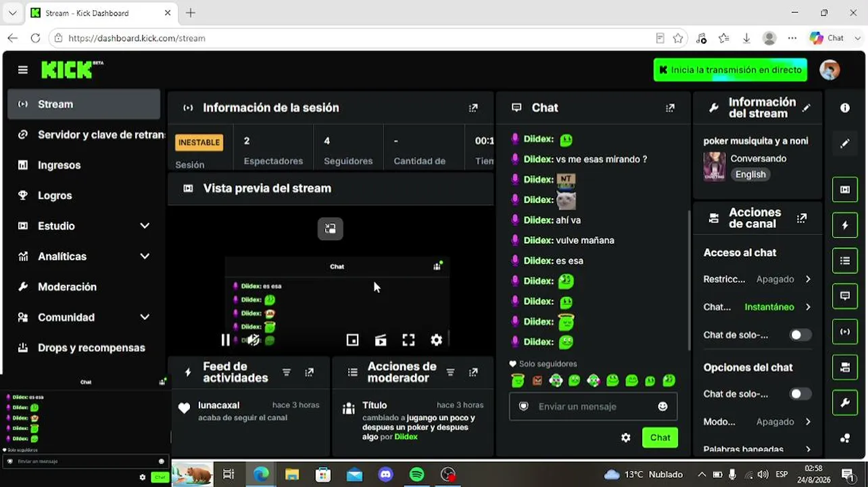Image resolution: width=868 pixels, height=487 pixels.
Task: Filter the Feed de actividades list
Action: [287, 372]
